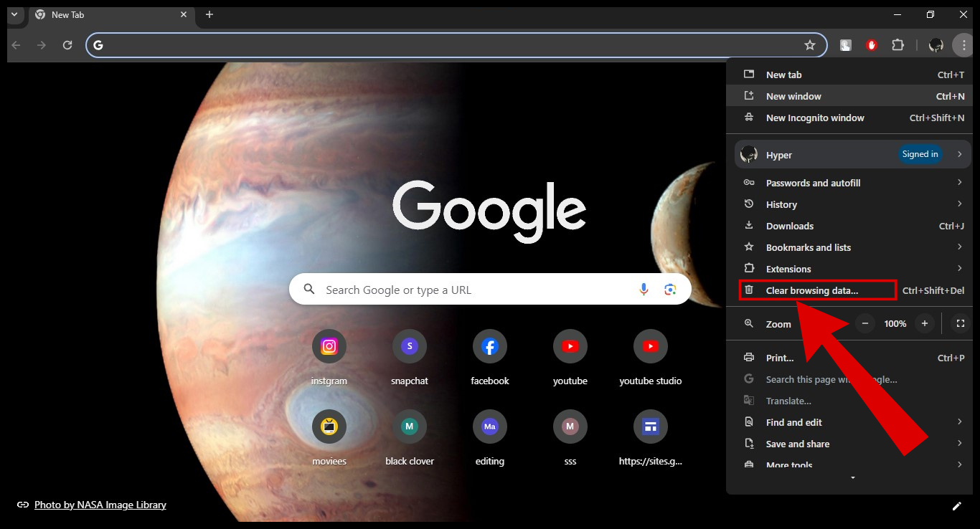Launch the facebook shortcut
The height and width of the screenshot is (529, 980).
490,356
